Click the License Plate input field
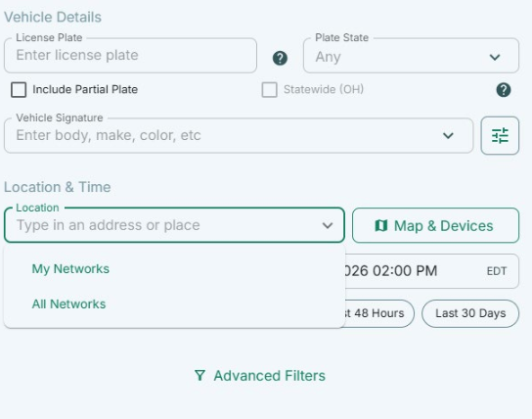The height and width of the screenshot is (419, 532). point(130,56)
